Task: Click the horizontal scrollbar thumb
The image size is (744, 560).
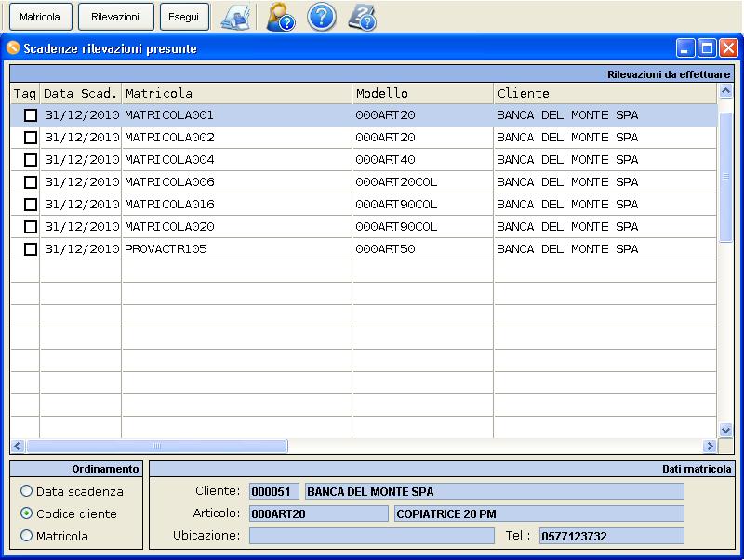Action: [x=157, y=447]
